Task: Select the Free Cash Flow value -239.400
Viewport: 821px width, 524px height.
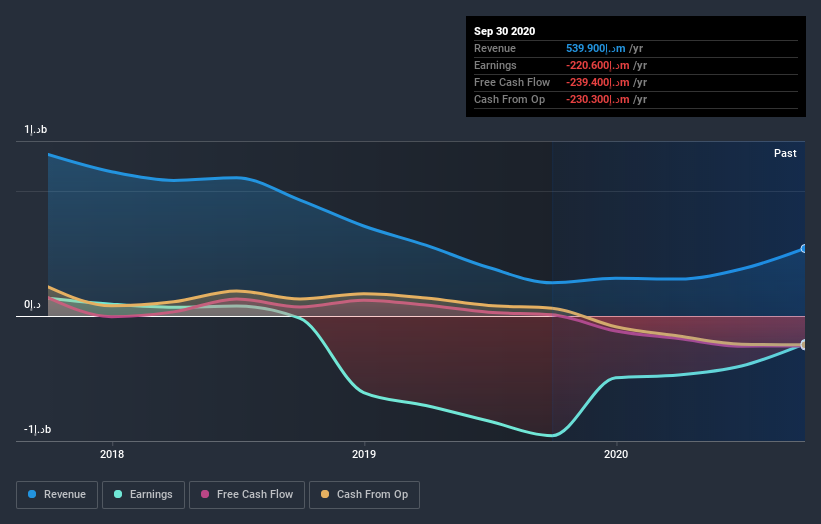Action: [x=597, y=82]
